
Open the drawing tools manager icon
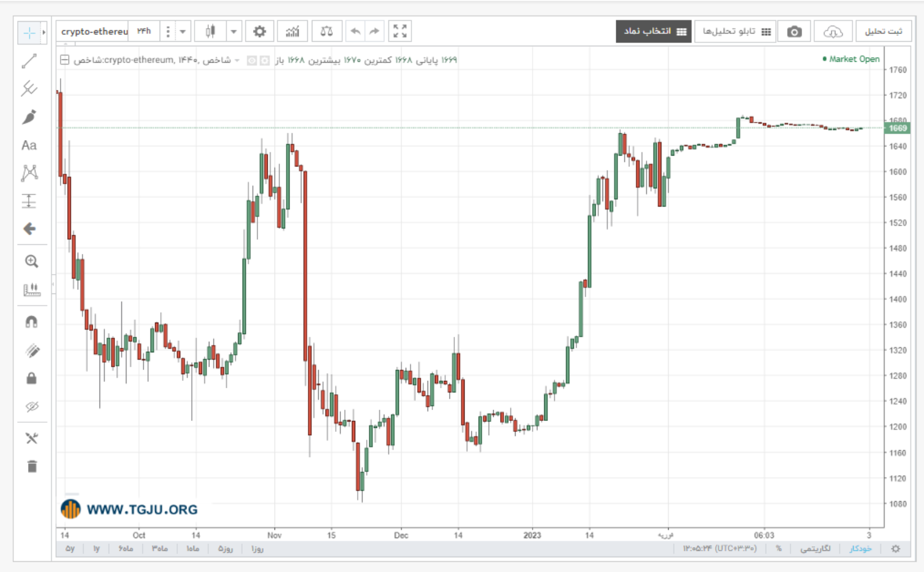coord(31,439)
